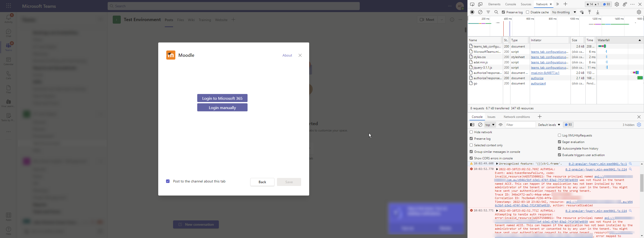The image size is (644, 238).
Task: Uncheck Post to the channel about this tab
Action: tap(168, 181)
